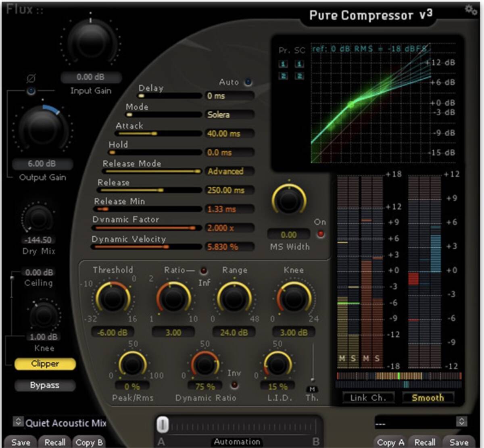The width and height of the screenshot is (484, 448).
Task: Click the Attack 40.00 ms value
Action: tap(229, 133)
